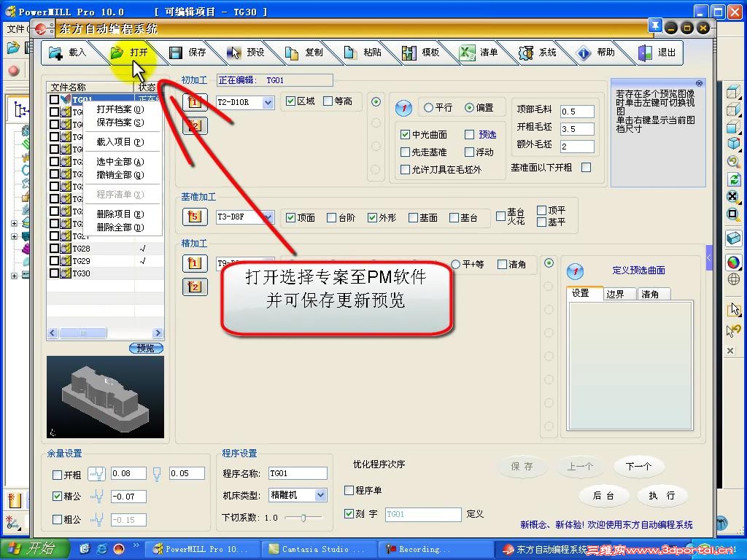Open the 机床类型 精雕机 dropdown

[x=321, y=495]
